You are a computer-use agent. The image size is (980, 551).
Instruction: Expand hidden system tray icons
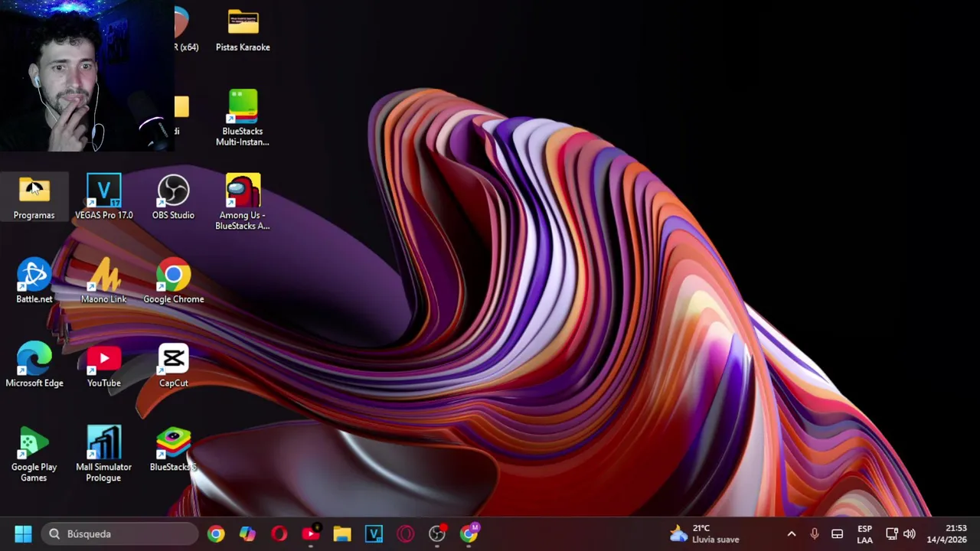coord(792,533)
